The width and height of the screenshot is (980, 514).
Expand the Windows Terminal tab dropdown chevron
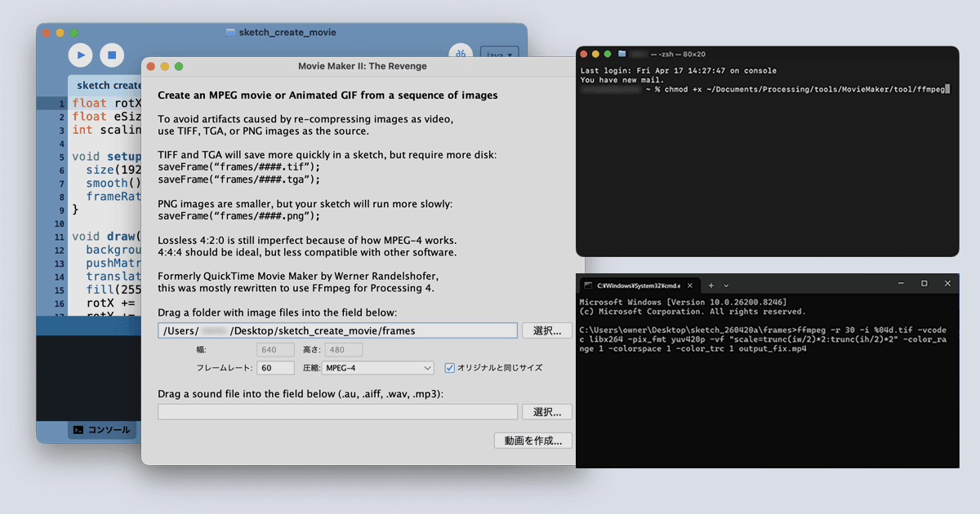click(725, 284)
